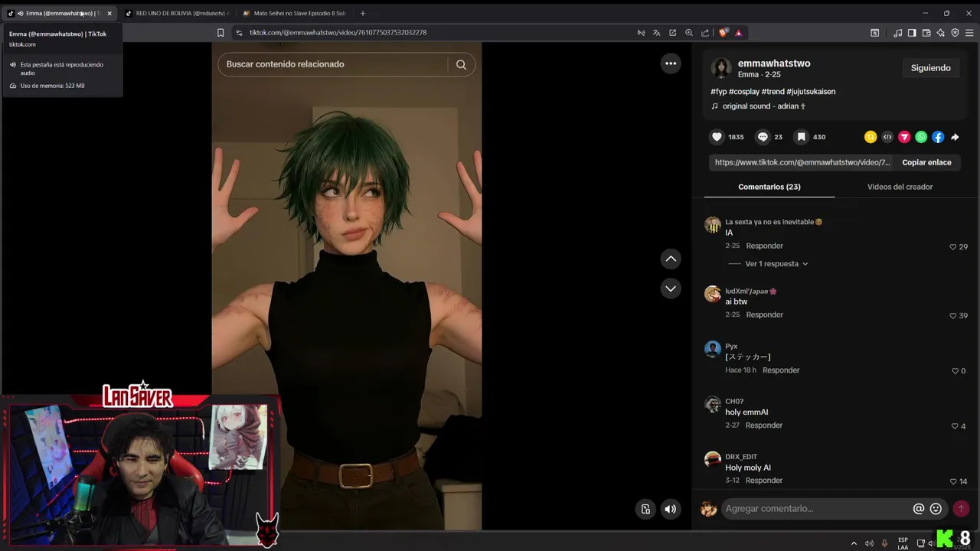
Task: Switch to 'Comentarios (23)' tab
Action: click(769, 187)
